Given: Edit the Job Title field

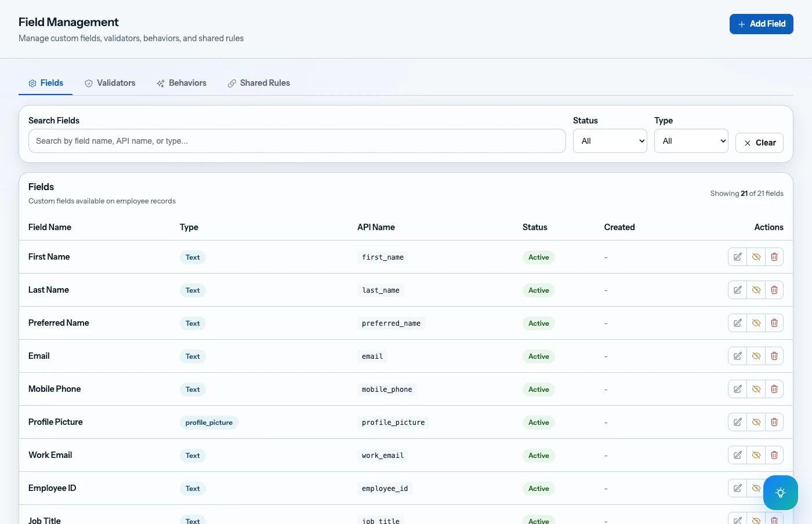Looking at the screenshot, I should [737, 519].
